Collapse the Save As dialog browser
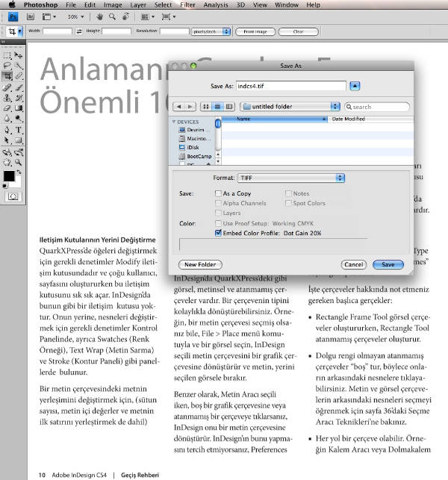448x480 pixels. (x=355, y=86)
